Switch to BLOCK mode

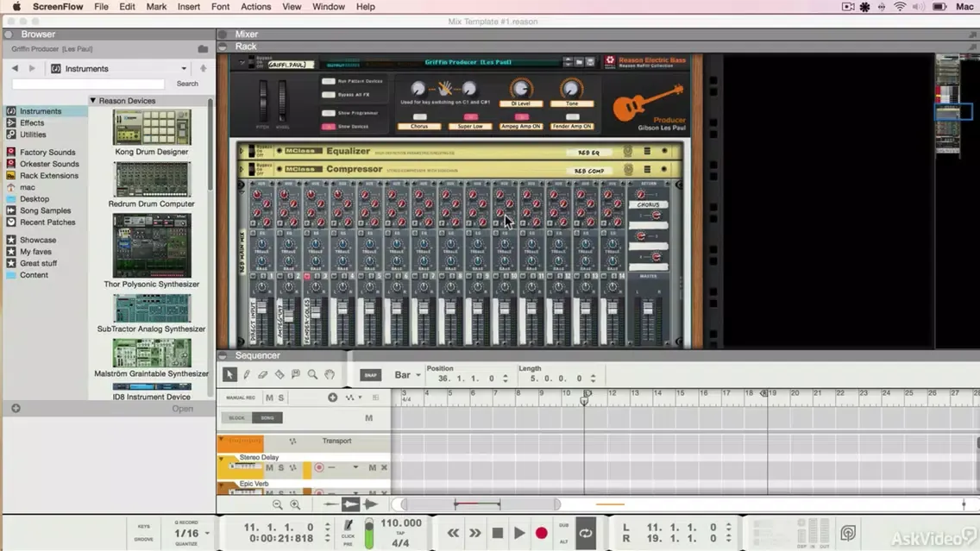click(x=237, y=418)
